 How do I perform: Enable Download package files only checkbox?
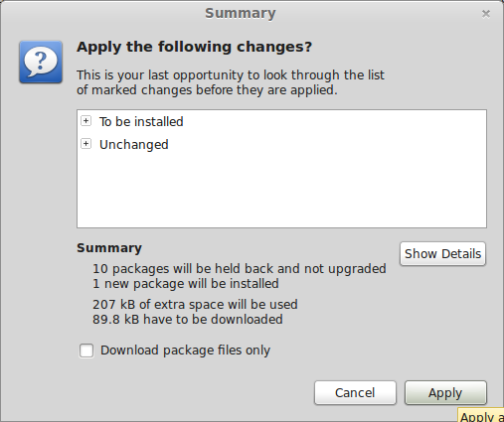pos(86,351)
